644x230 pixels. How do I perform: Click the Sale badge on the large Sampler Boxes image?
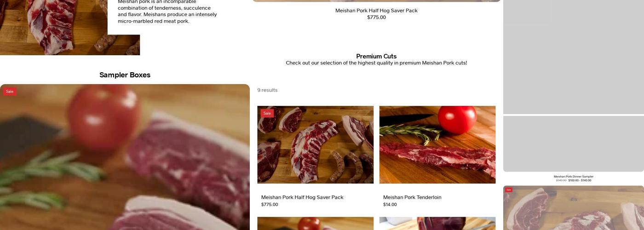click(x=10, y=92)
